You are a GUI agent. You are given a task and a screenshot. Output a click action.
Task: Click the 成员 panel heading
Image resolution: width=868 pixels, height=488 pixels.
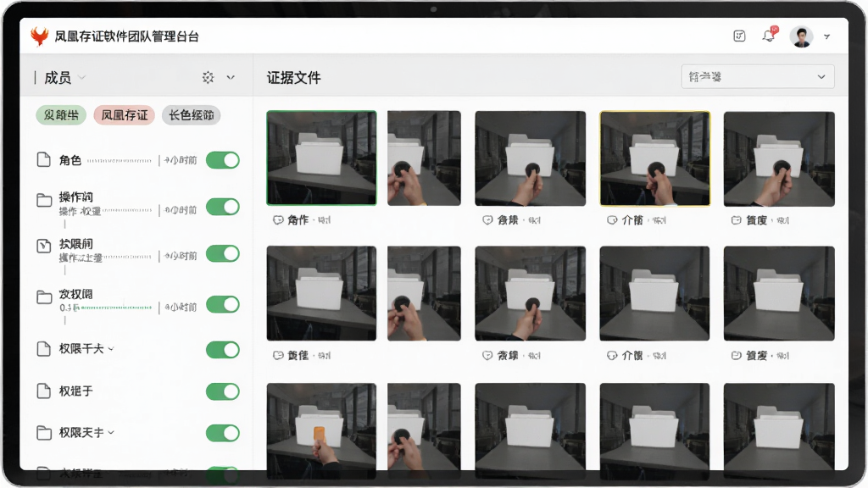(58, 78)
